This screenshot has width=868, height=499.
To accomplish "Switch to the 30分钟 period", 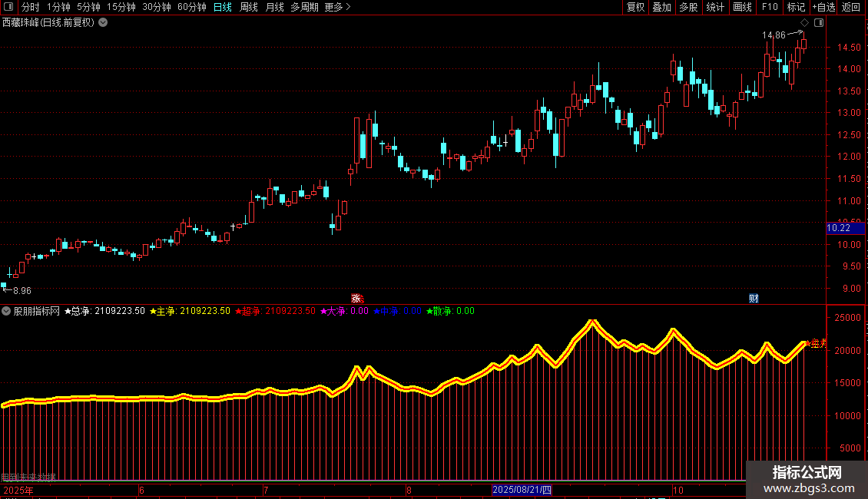I will pyautogui.click(x=157, y=7).
